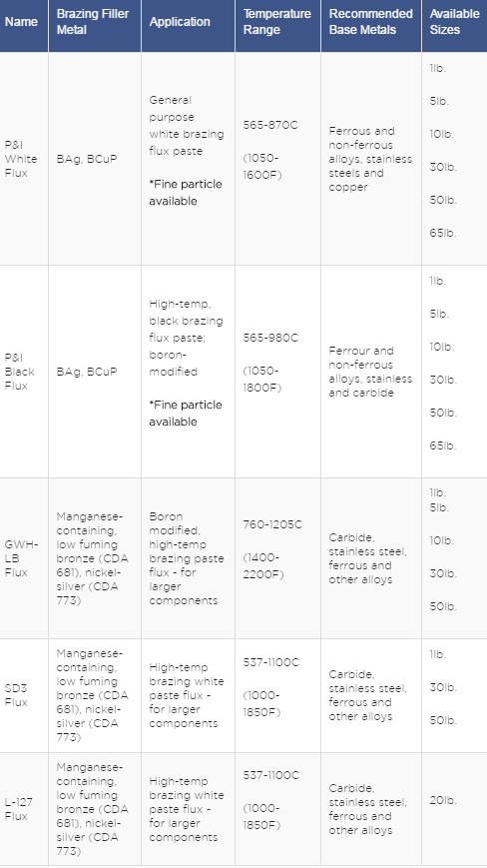The image size is (487, 868).
Task: Select the 565-980C temperature value
Action: (270, 338)
